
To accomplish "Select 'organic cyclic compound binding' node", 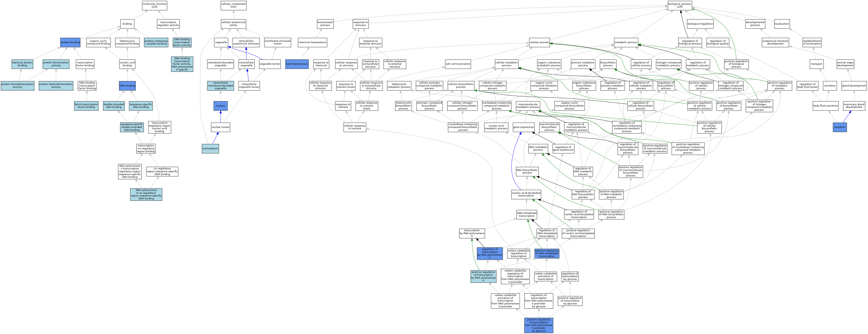I will (x=98, y=42).
